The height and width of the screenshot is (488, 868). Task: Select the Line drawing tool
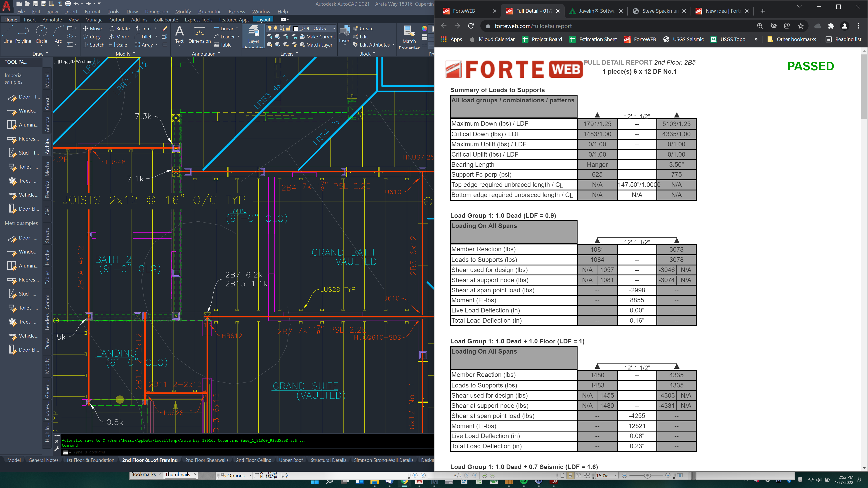(x=7, y=34)
